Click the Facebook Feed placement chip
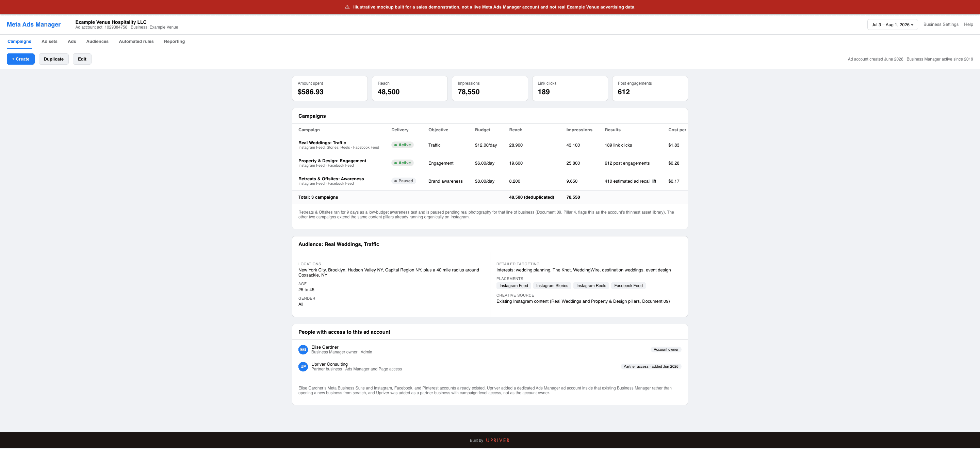Viewport: 980px width, 449px height. (628, 286)
